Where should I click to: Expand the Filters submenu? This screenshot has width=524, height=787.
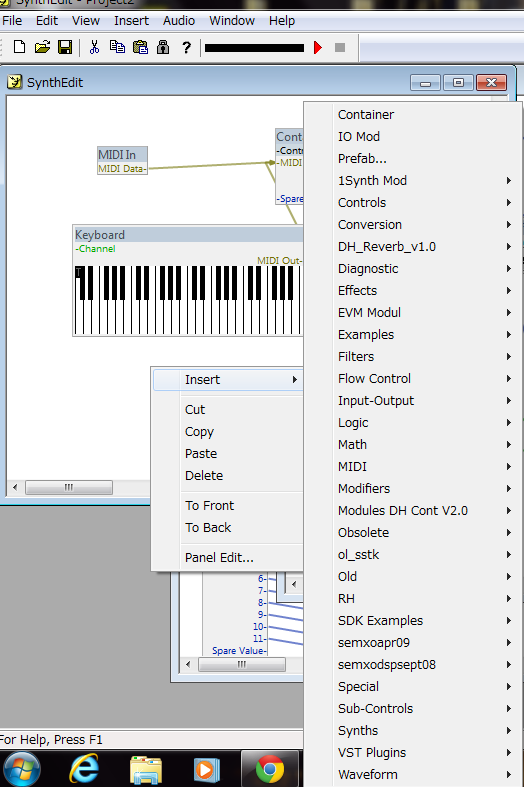click(x=413, y=357)
